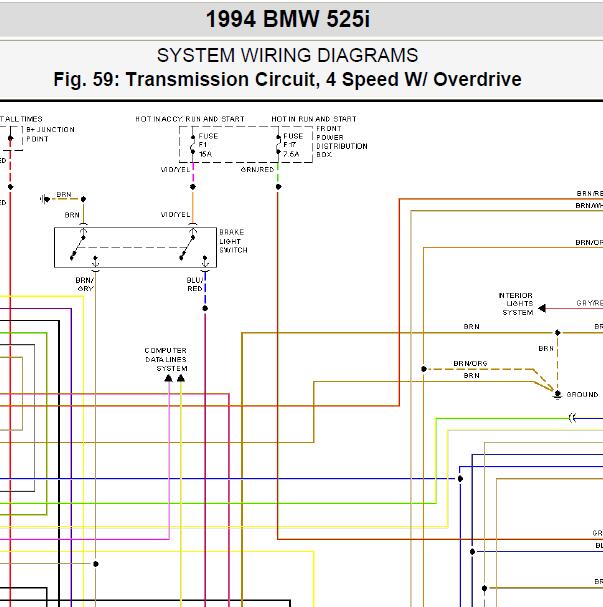
Task: Click the 'GRN/RED' wire label
Action: point(257,170)
